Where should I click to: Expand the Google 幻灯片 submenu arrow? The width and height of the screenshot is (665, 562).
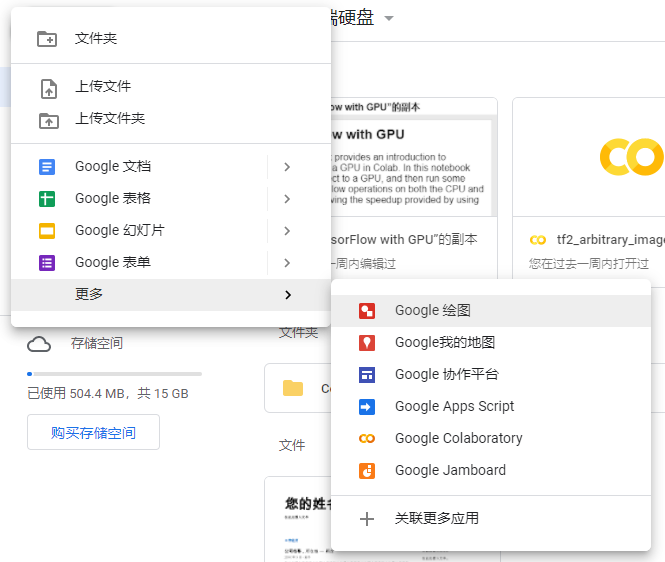tap(287, 231)
